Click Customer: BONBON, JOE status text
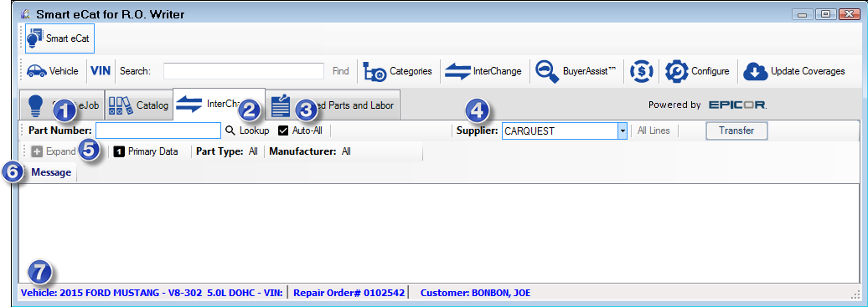868x307 pixels. tap(475, 293)
